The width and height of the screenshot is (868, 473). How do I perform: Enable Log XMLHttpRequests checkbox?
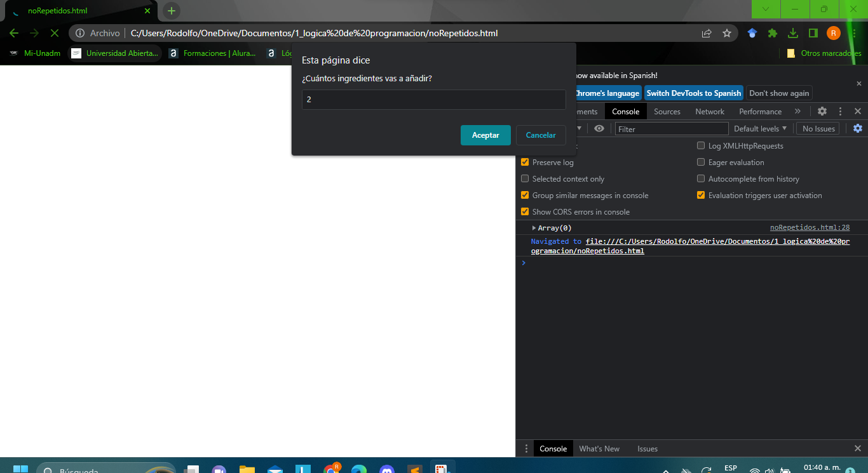tap(702, 146)
